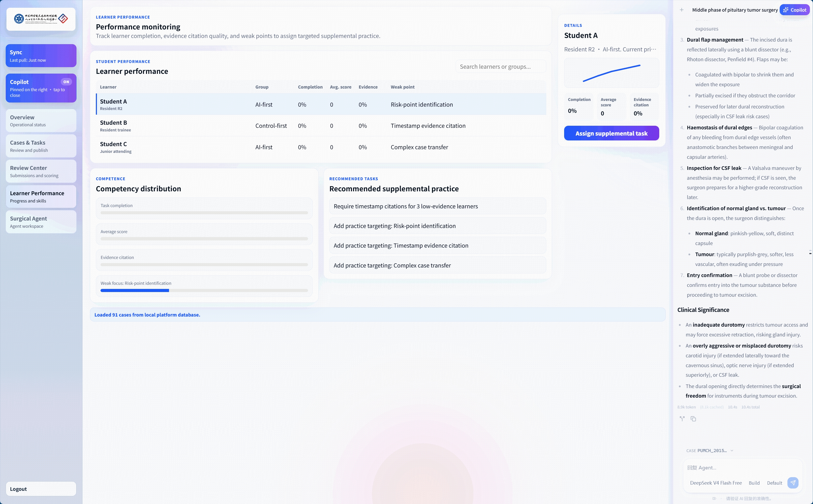Screen dimensions: 813x504
Task: Send the message with paper plane button
Action: (793, 483)
